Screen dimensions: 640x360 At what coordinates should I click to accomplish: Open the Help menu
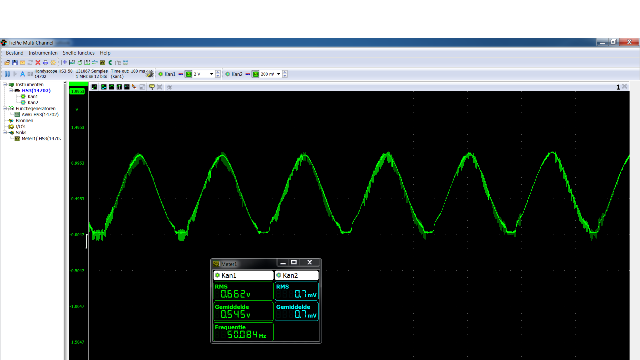pyautogui.click(x=105, y=53)
